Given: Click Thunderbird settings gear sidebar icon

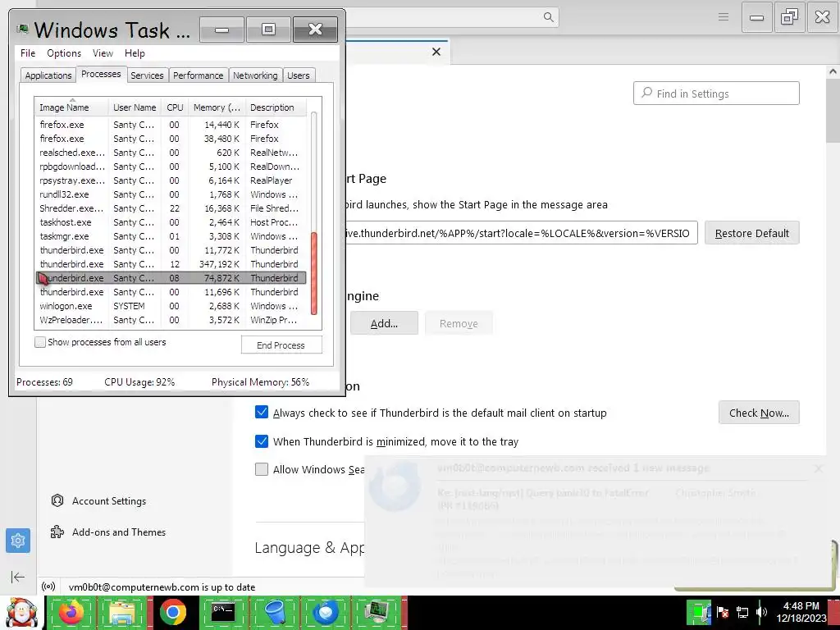Looking at the screenshot, I should point(18,541).
